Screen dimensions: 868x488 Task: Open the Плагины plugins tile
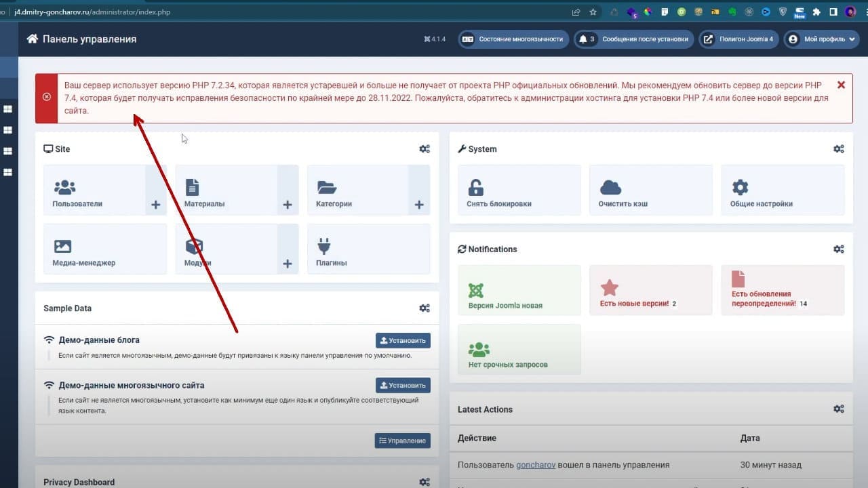pos(368,249)
